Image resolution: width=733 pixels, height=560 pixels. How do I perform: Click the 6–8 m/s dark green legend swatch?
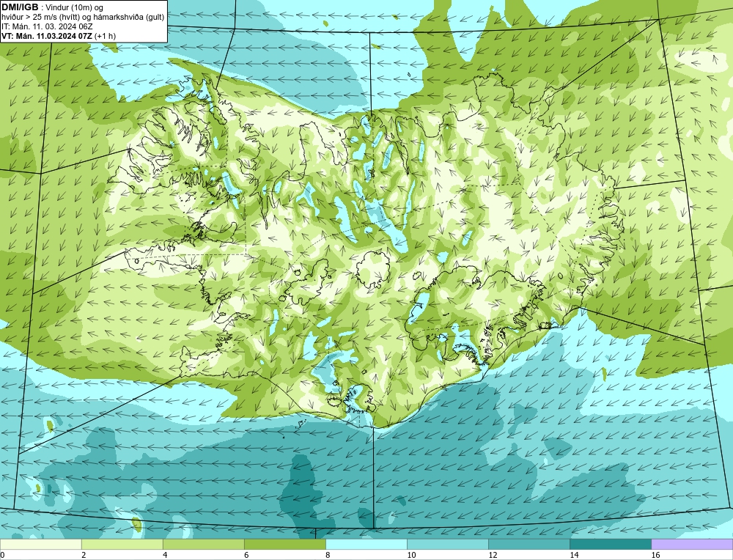pos(284,544)
